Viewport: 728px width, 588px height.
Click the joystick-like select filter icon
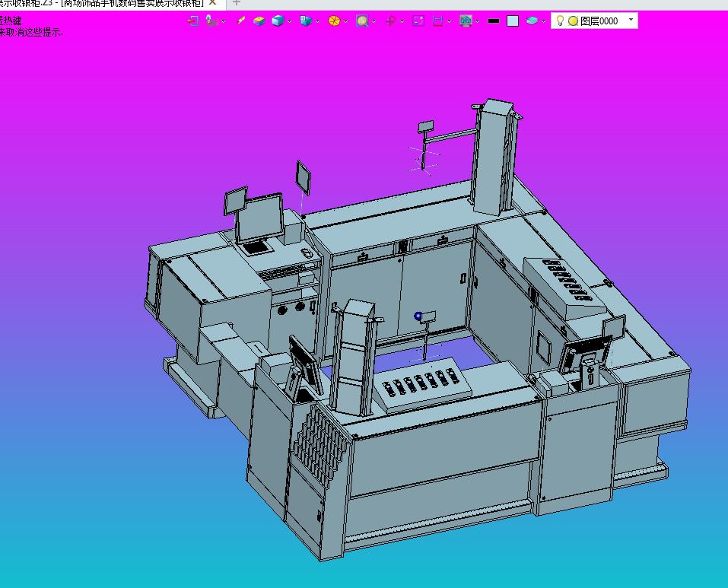click(x=211, y=21)
